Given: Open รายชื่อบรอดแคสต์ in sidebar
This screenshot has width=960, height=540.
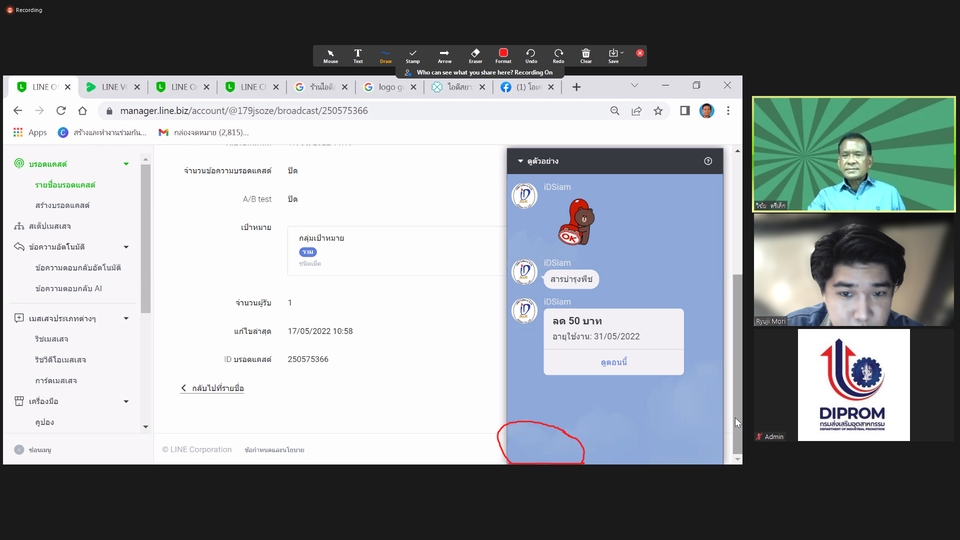Looking at the screenshot, I should click(65, 185).
